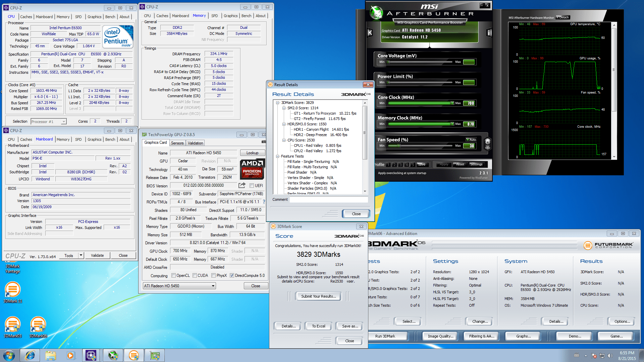The image size is (644, 362).
Task: Click the CPU-Z Validate button
Action: (97, 255)
